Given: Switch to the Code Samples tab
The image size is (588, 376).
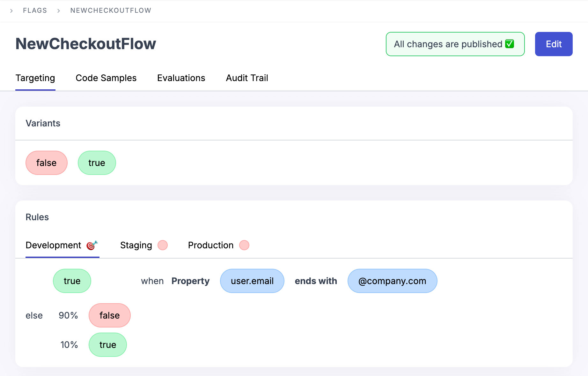Looking at the screenshot, I should pos(106,78).
